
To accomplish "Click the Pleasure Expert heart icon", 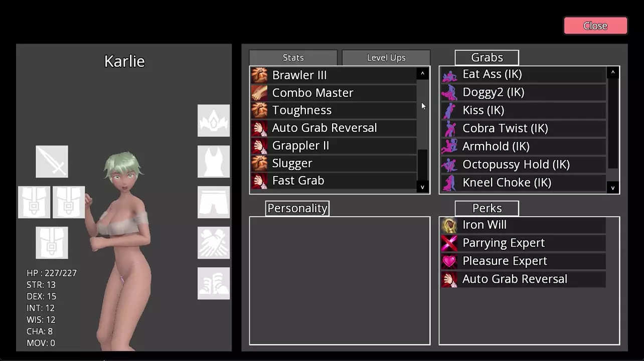I will tap(449, 261).
